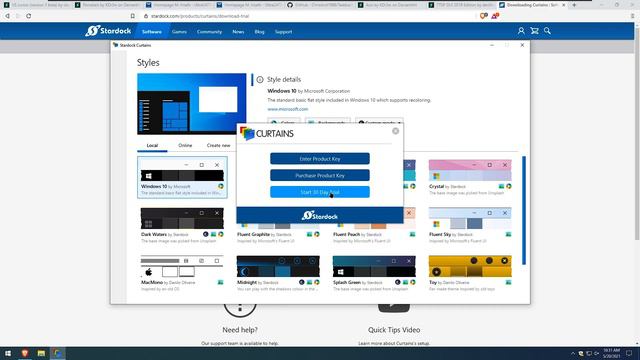Click the Curtains app icon in taskbar
Screen dimensions: 640x360
58,353
